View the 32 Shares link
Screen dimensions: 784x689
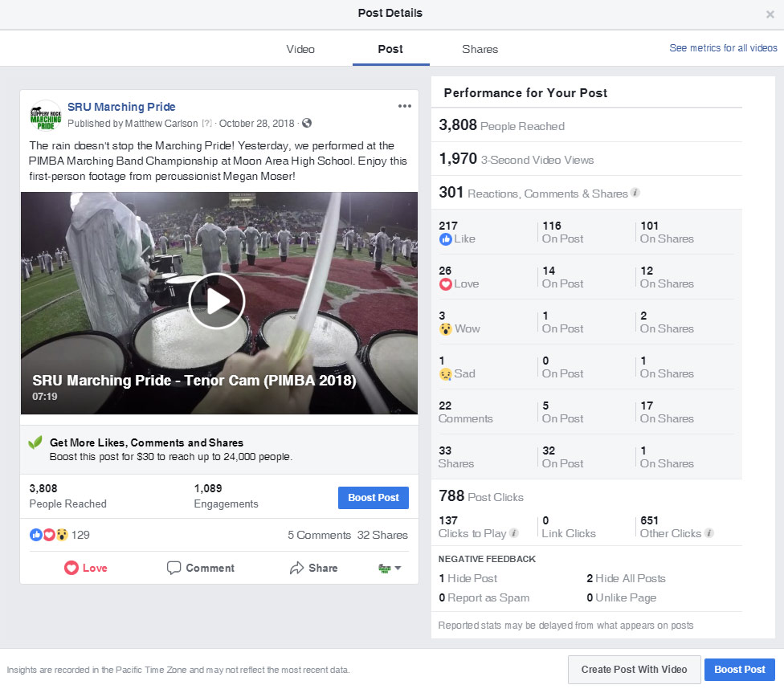pyautogui.click(x=382, y=535)
